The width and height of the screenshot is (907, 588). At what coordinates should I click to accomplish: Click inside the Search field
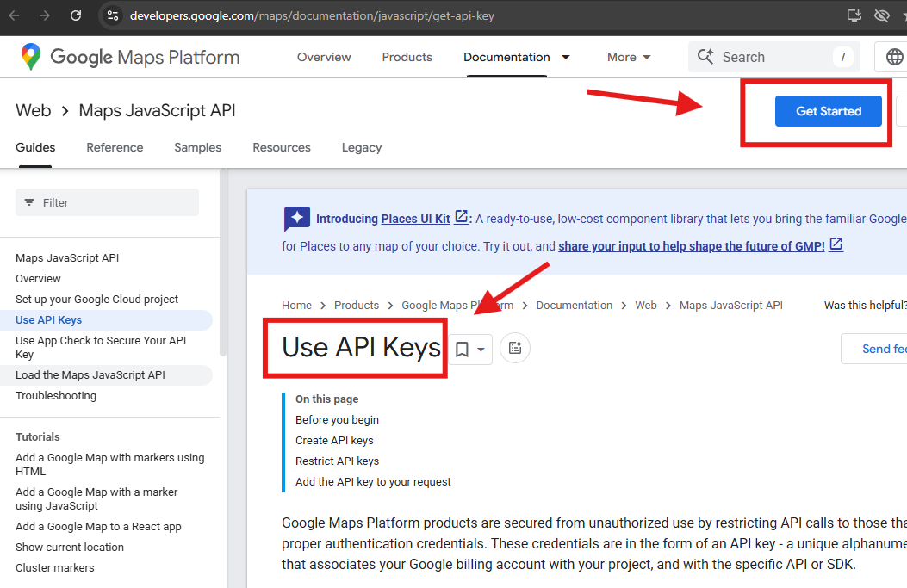pos(774,57)
